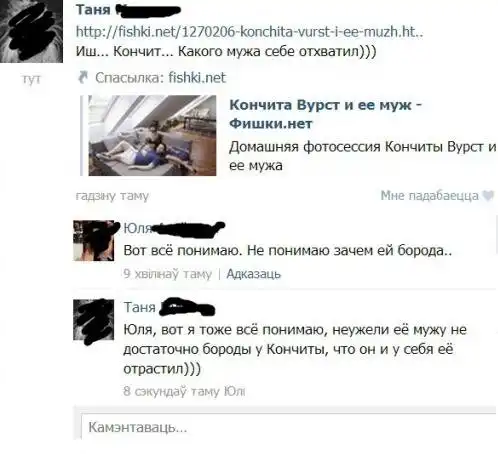Focus the Камэнтаваць comment input field

289,427
